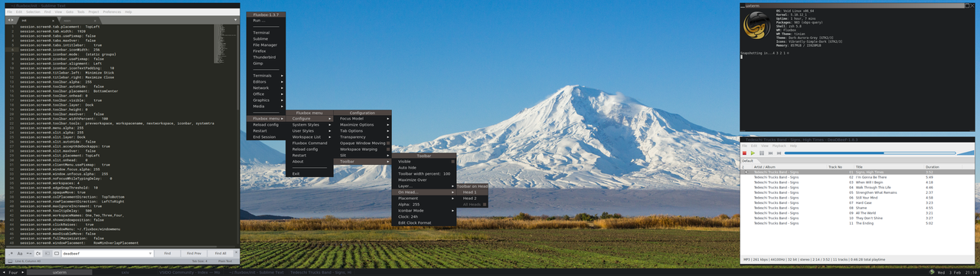Click Find All button in Sublime
980x276 pixels.
[x=220, y=253]
